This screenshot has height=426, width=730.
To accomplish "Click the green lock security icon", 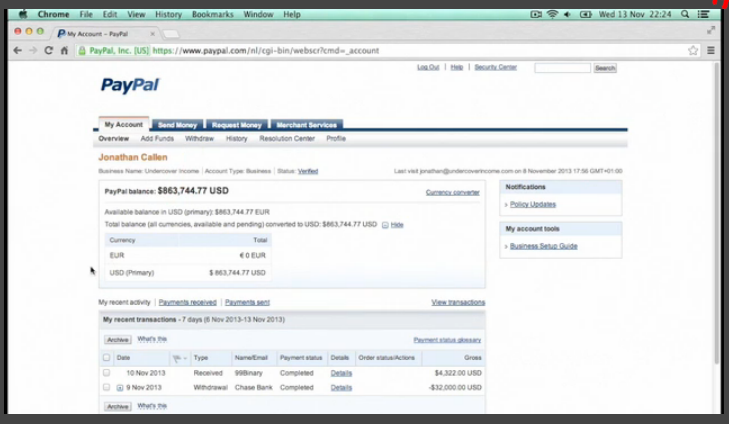I will tap(82, 51).
